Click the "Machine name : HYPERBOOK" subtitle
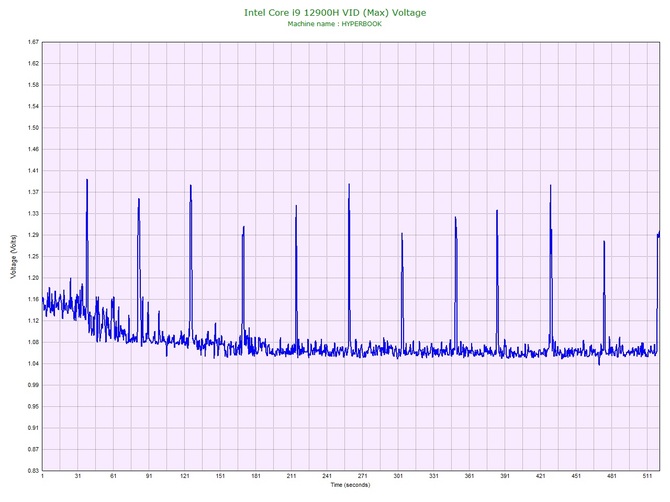The height and width of the screenshot is (502, 670). [335, 24]
